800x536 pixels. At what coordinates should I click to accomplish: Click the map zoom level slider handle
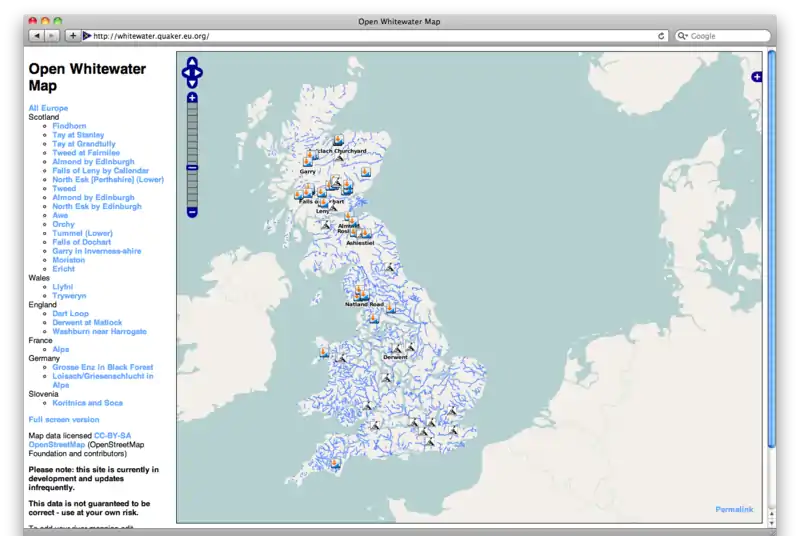point(192,167)
